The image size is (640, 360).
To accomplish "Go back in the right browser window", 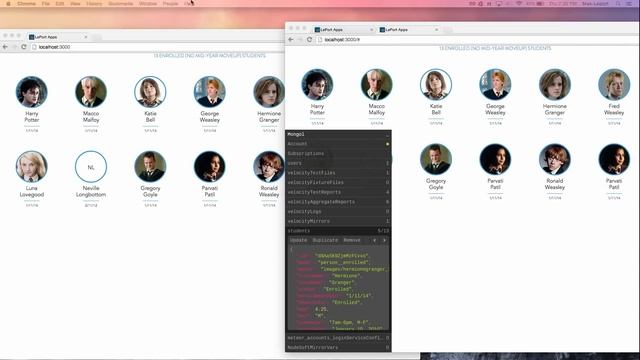I will point(291,40).
